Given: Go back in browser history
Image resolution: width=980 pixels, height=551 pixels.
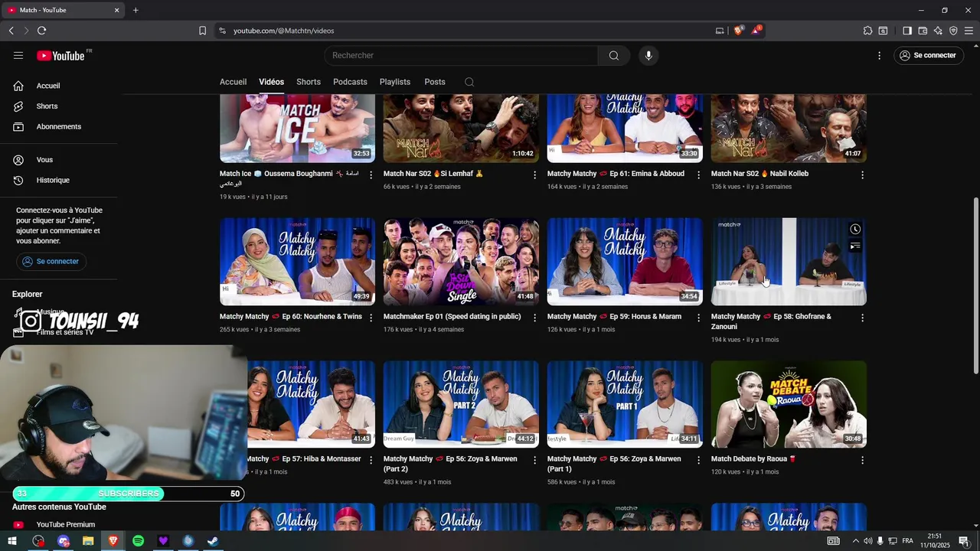Looking at the screenshot, I should pyautogui.click(x=11, y=31).
